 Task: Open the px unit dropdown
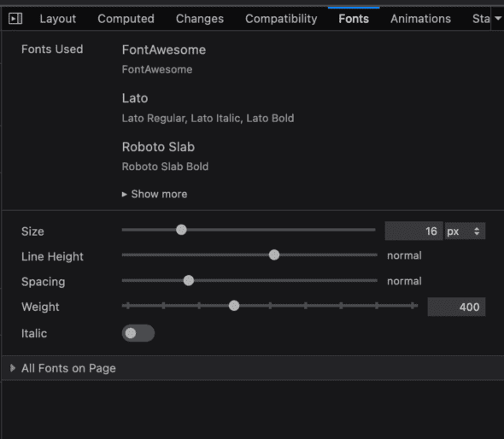point(465,231)
